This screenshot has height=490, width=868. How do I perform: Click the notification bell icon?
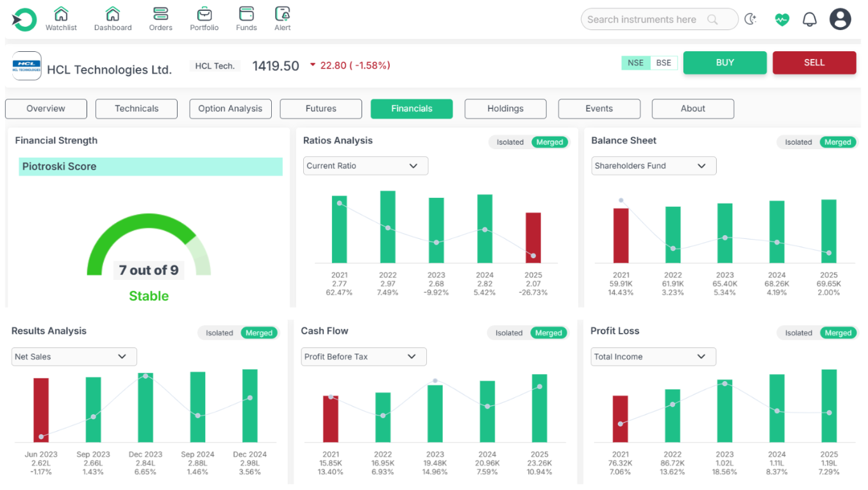tap(810, 20)
